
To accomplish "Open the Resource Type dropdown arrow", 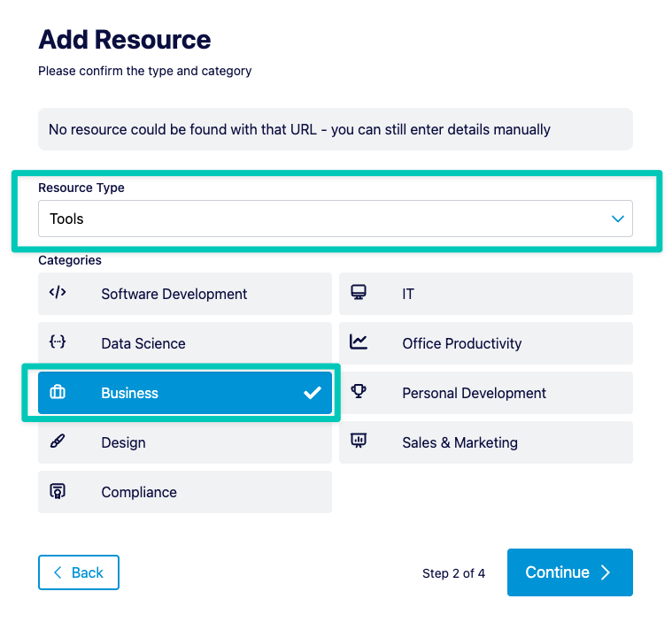I will (618, 219).
